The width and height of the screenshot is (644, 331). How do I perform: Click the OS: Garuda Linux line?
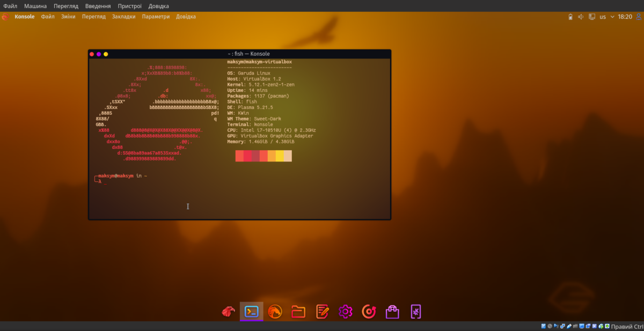pyautogui.click(x=248, y=73)
